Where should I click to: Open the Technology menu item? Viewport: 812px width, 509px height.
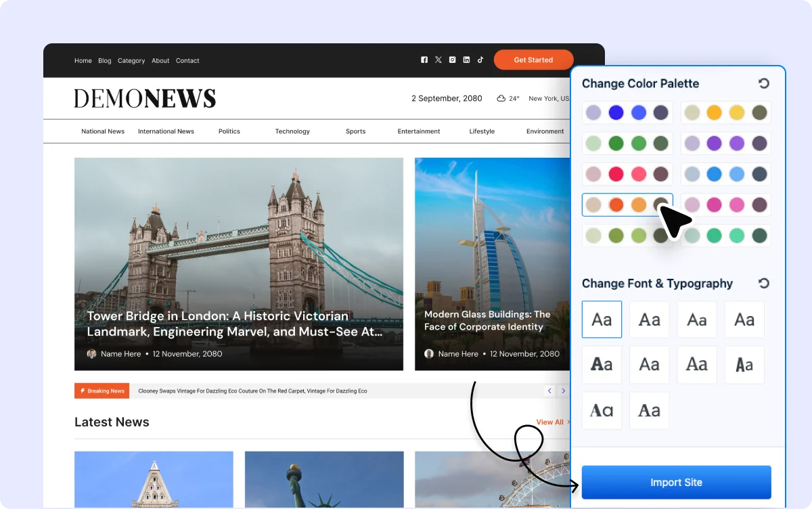click(x=292, y=131)
